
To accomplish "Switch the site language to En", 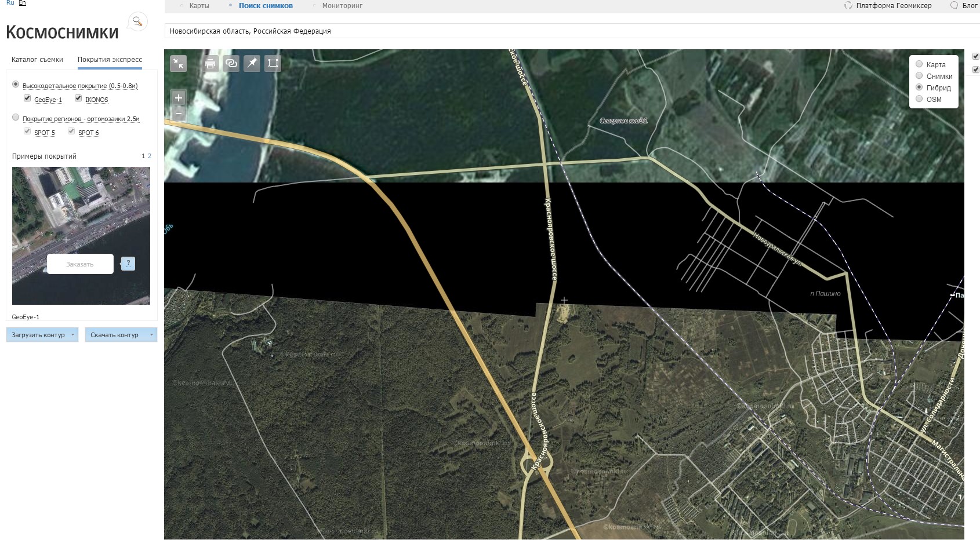I will pyautogui.click(x=22, y=3).
